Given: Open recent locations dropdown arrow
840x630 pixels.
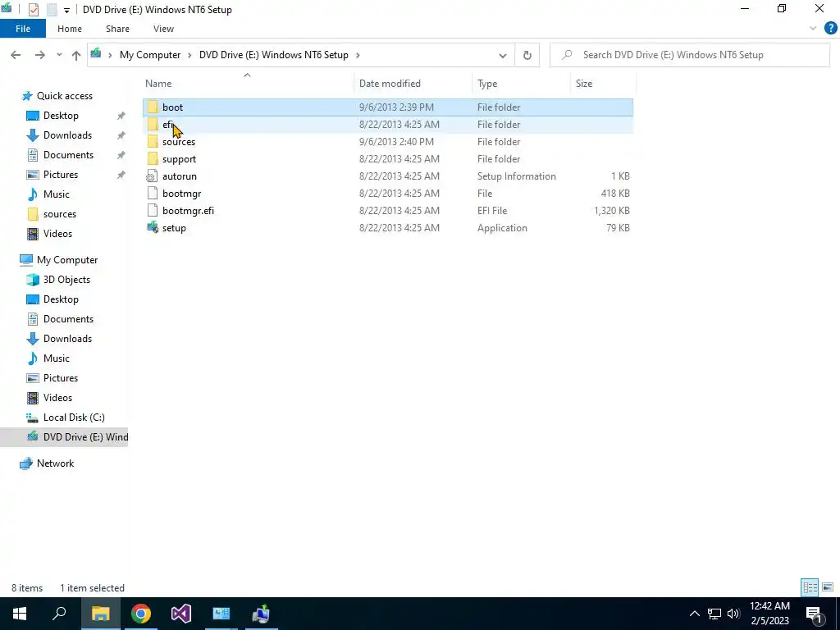Looking at the screenshot, I should 59,55.
